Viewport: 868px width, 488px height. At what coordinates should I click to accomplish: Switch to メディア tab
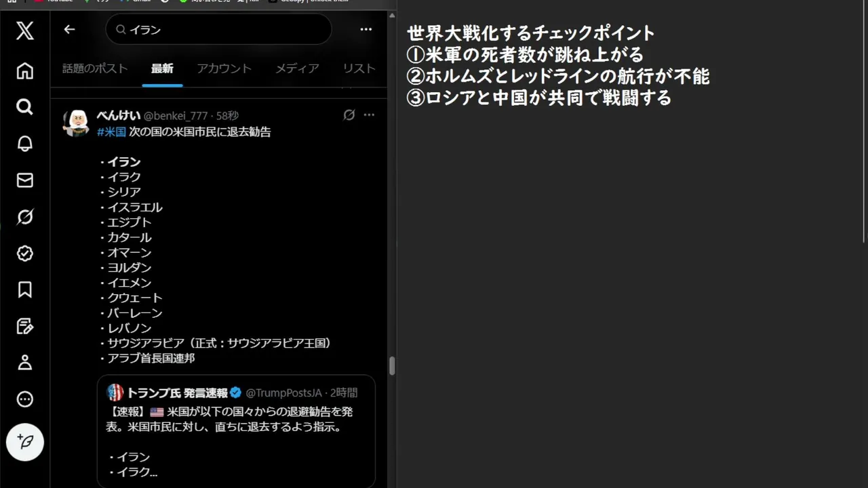point(297,68)
